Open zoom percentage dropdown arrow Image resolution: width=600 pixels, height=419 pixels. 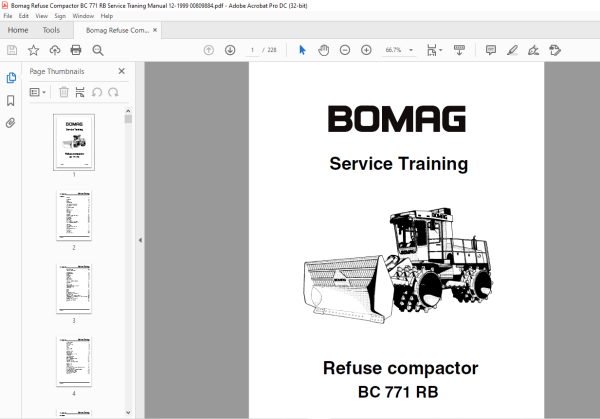pos(411,50)
